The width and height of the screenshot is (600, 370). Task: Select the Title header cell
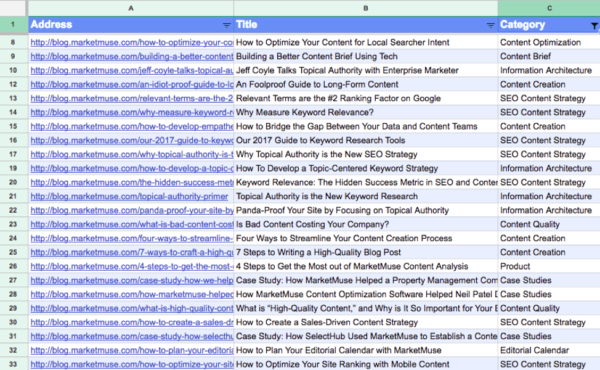point(366,24)
